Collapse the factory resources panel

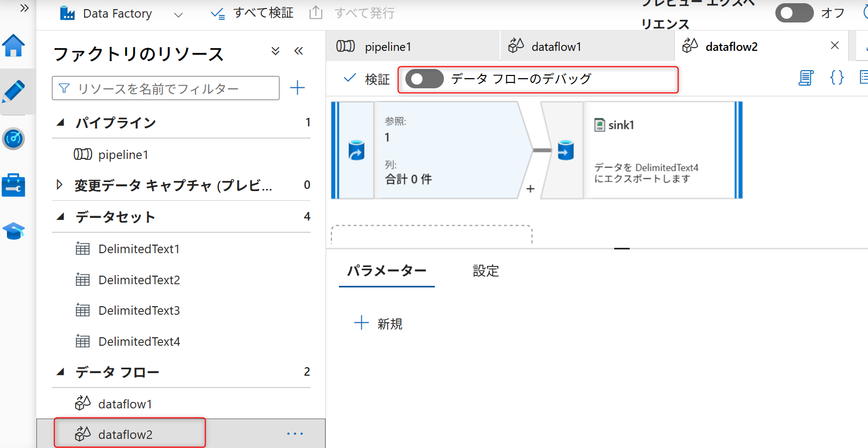(x=299, y=51)
